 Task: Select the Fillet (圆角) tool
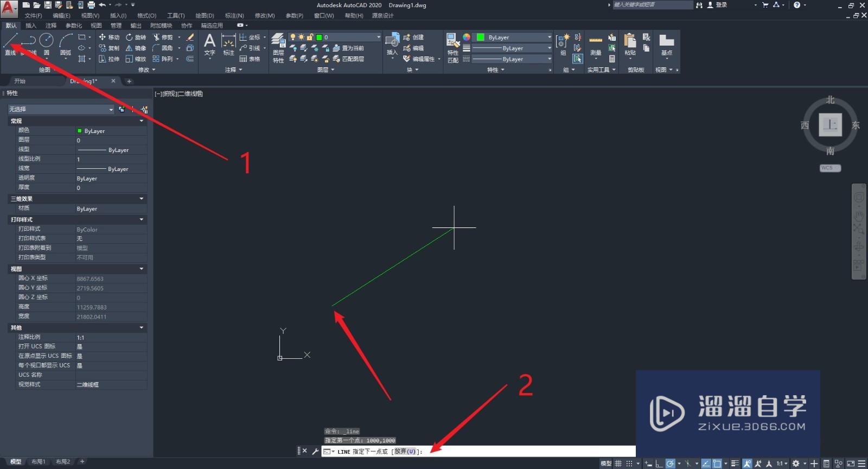(163, 48)
